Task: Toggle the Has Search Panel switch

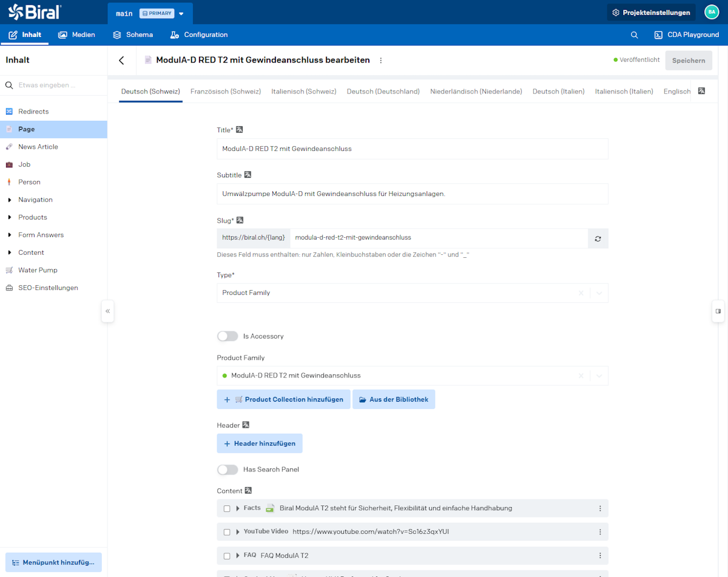Action: [227, 470]
